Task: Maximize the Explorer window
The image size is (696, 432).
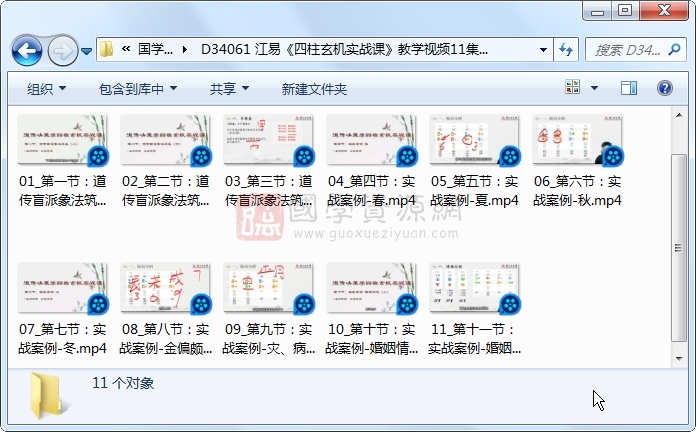Action: click(625, 11)
